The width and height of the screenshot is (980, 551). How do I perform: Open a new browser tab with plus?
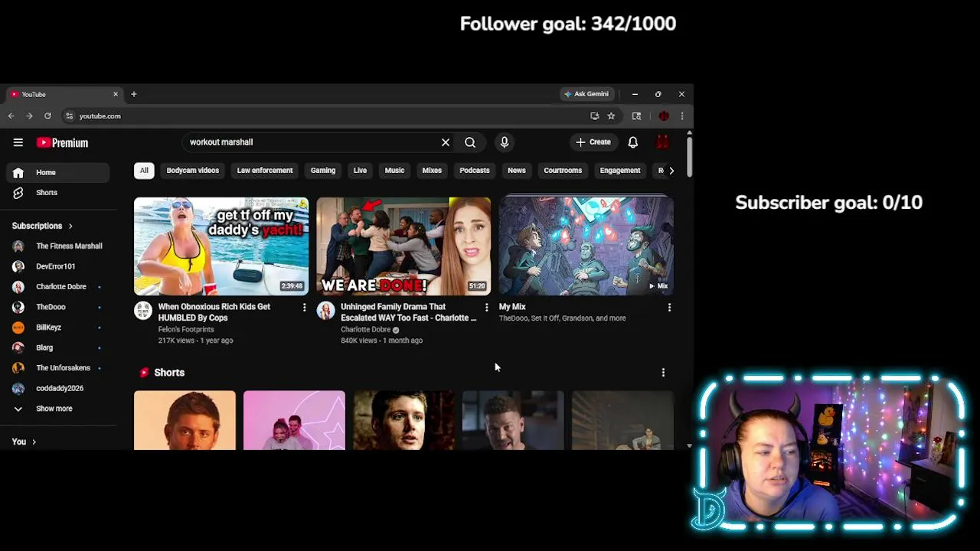click(133, 94)
